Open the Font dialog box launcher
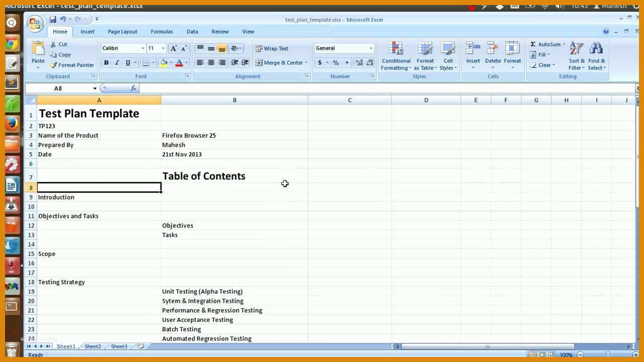The width and height of the screenshot is (644, 362). (187, 76)
